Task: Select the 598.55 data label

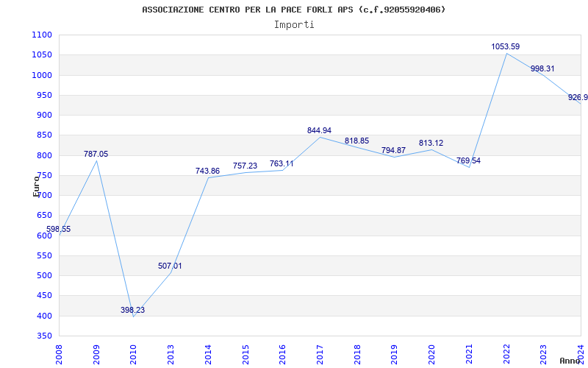Action: [59, 229]
